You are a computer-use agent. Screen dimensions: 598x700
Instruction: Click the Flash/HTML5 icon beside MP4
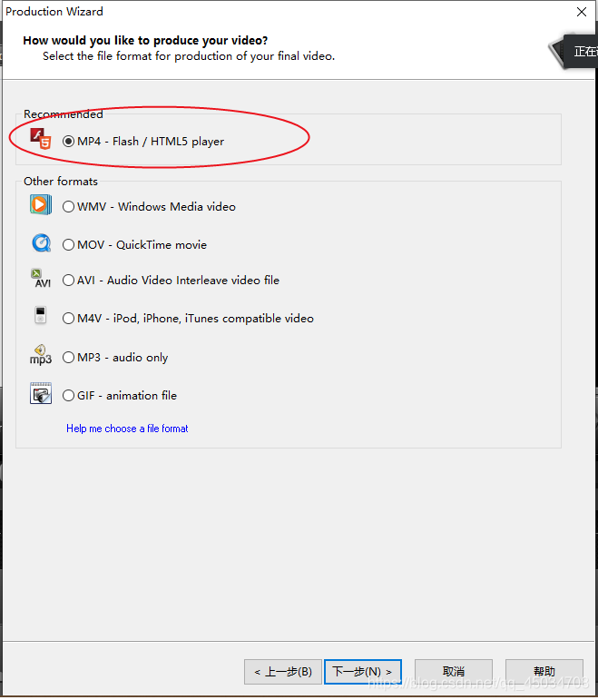[41, 139]
